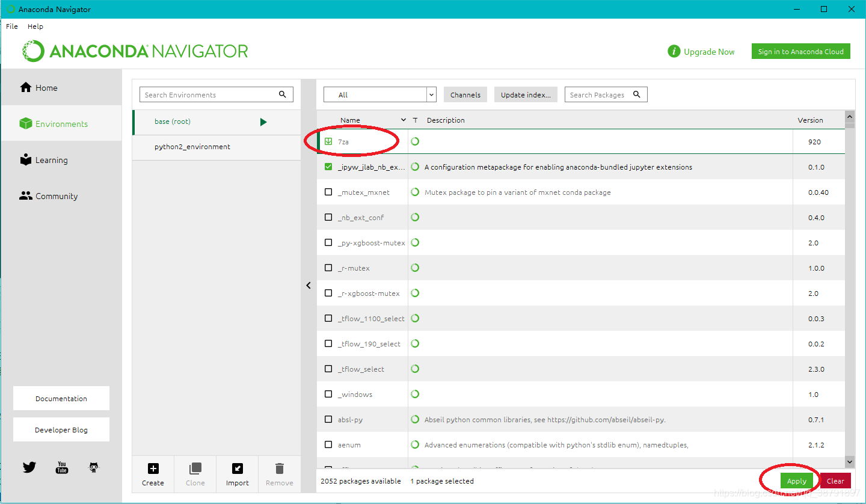The image size is (866, 504).
Task: Click version 0.7.1 in absl-py row
Action: click(x=816, y=420)
